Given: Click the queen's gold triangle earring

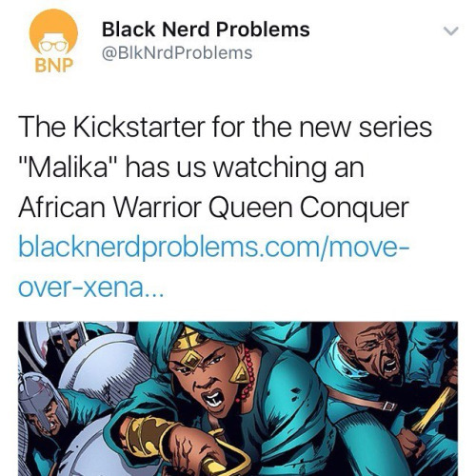Looking at the screenshot, I should (x=240, y=372).
